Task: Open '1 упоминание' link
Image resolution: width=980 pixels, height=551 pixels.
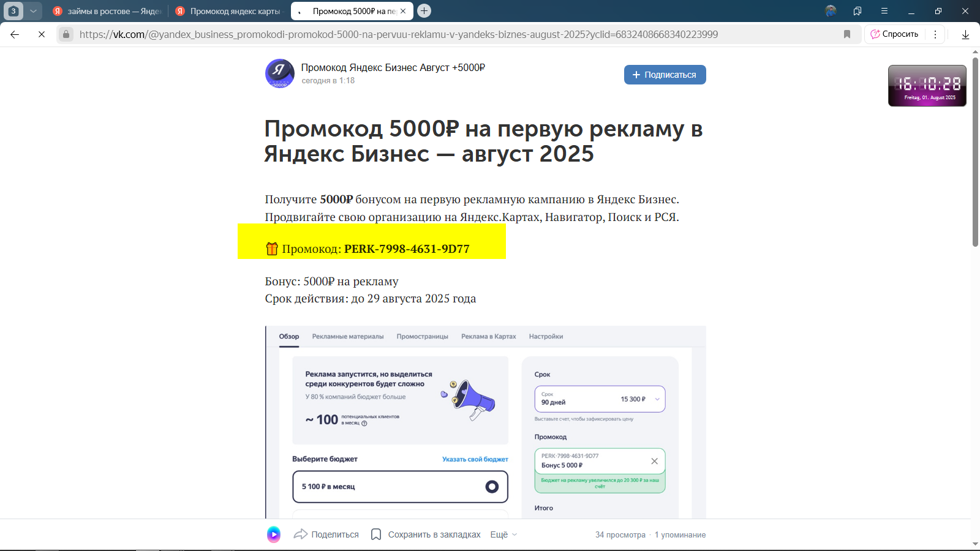Action: click(x=680, y=534)
